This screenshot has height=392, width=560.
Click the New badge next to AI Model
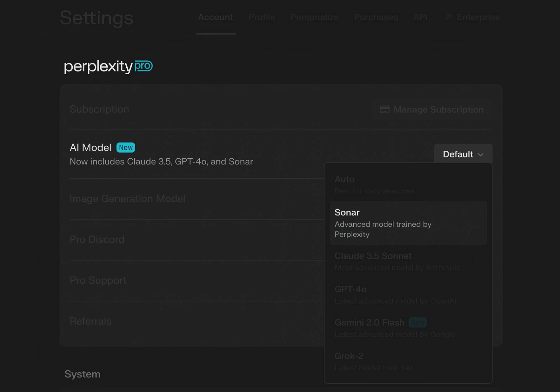click(x=126, y=148)
